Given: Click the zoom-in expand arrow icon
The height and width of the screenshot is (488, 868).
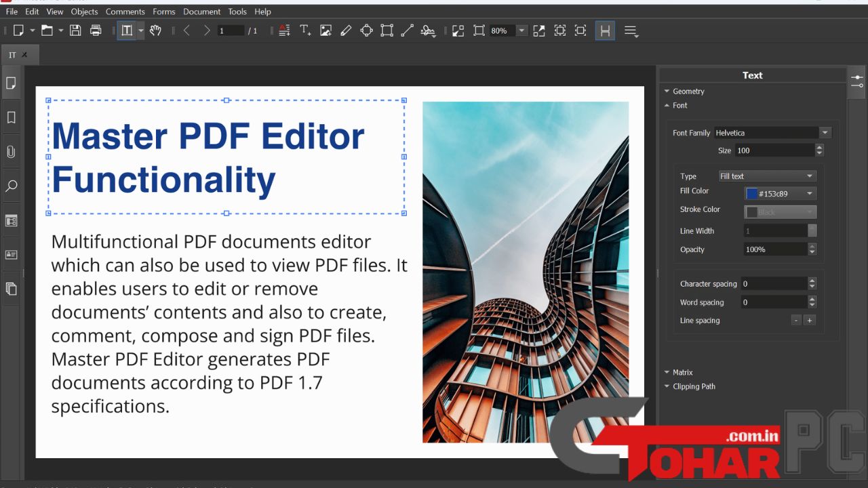Looking at the screenshot, I should point(539,30).
